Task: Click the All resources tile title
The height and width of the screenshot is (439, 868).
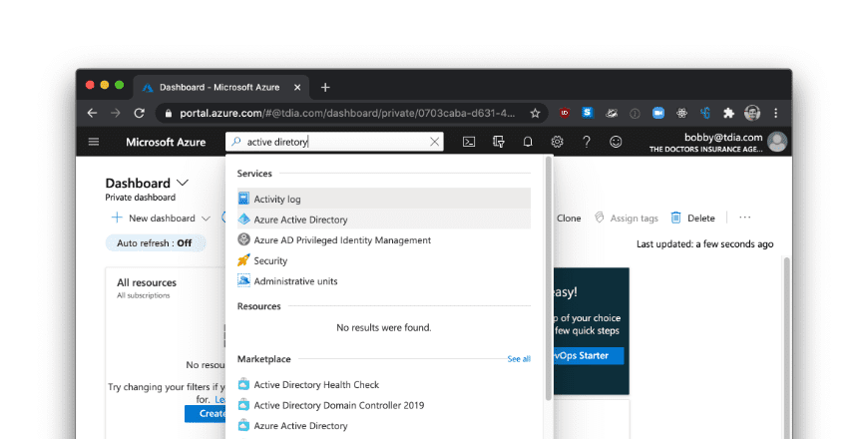Action: [x=146, y=282]
